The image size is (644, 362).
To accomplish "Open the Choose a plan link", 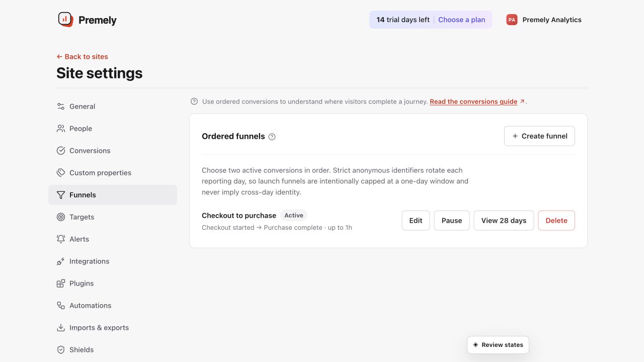I will click(x=462, y=20).
